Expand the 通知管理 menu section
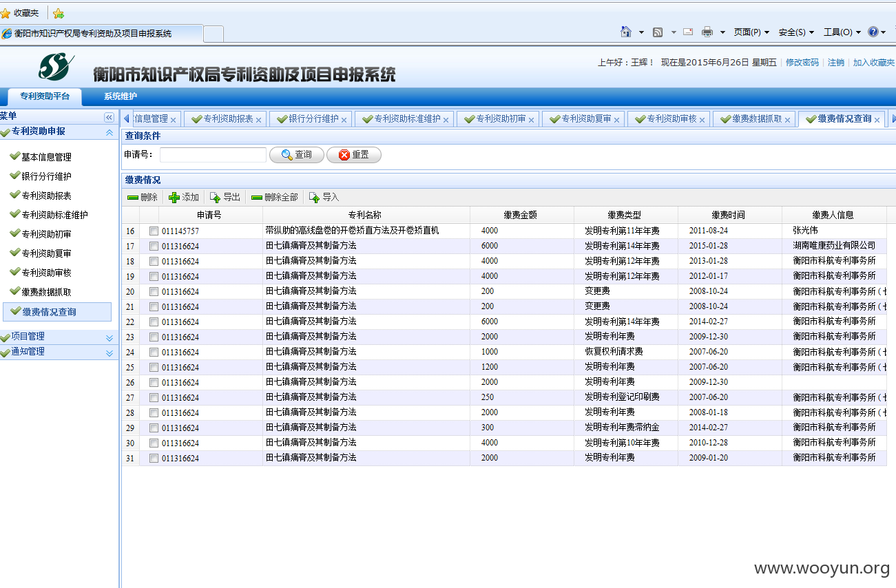Image resolution: width=896 pixels, height=588 pixels. (x=109, y=353)
